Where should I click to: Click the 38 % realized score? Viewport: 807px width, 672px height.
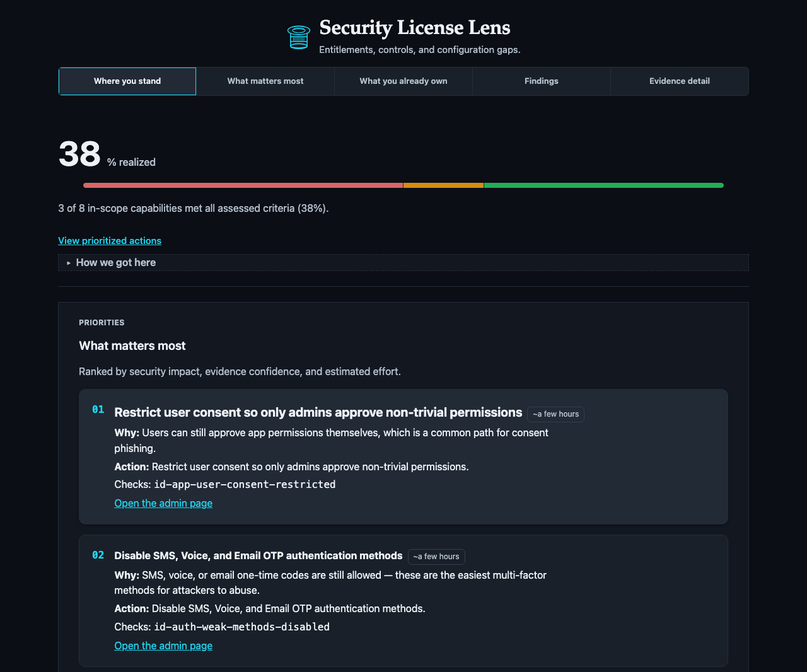107,154
